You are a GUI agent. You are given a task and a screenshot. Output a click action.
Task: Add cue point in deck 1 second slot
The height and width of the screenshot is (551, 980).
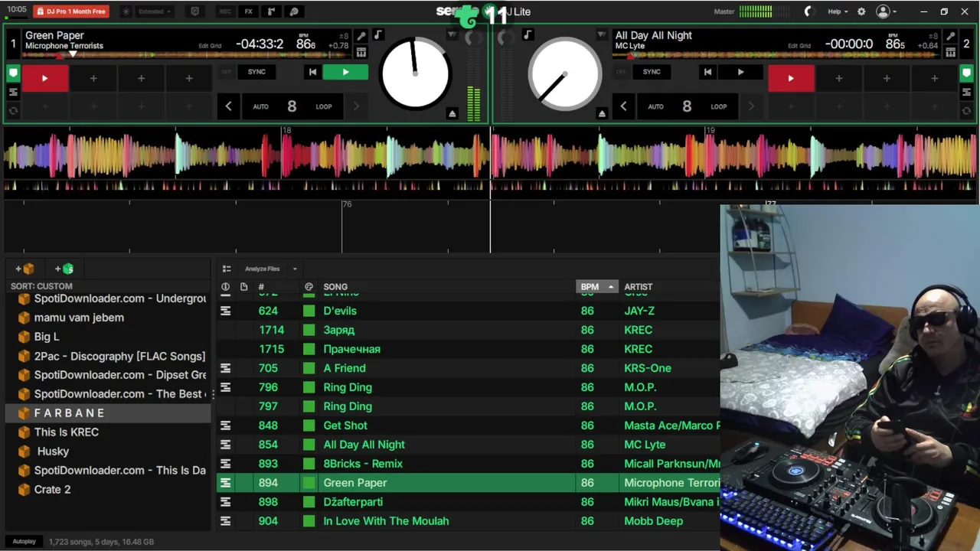[93, 78]
